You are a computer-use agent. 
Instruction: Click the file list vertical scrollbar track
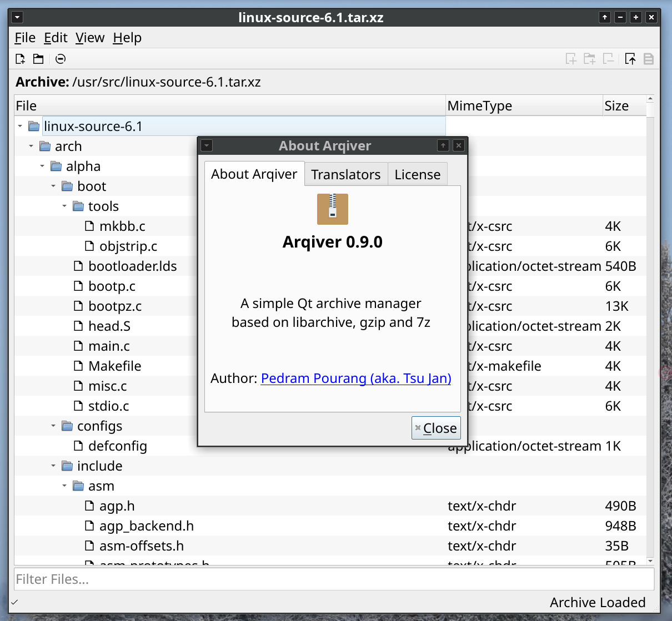[650, 330]
